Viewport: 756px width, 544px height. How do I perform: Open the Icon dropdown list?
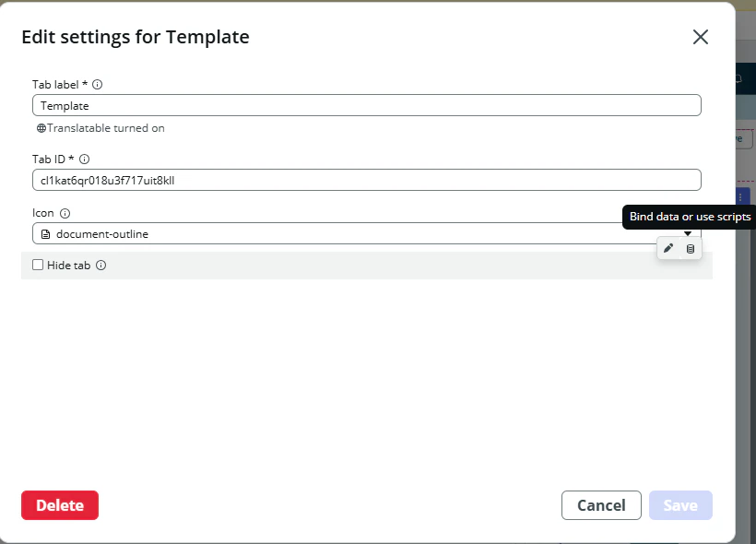coord(366,233)
